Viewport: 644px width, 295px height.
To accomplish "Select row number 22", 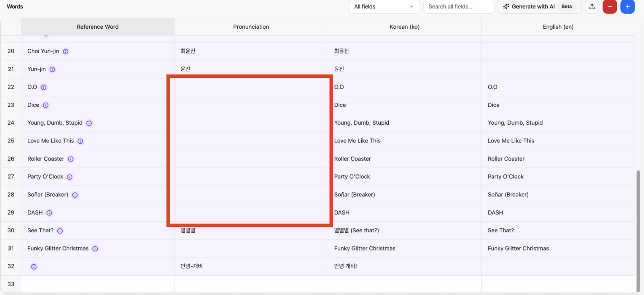I will 11,87.
